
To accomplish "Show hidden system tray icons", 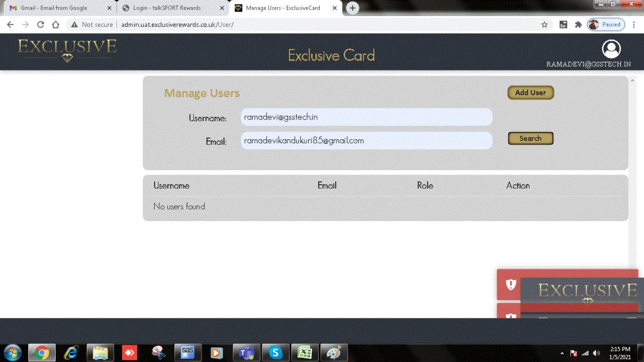I will [x=562, y=353].
